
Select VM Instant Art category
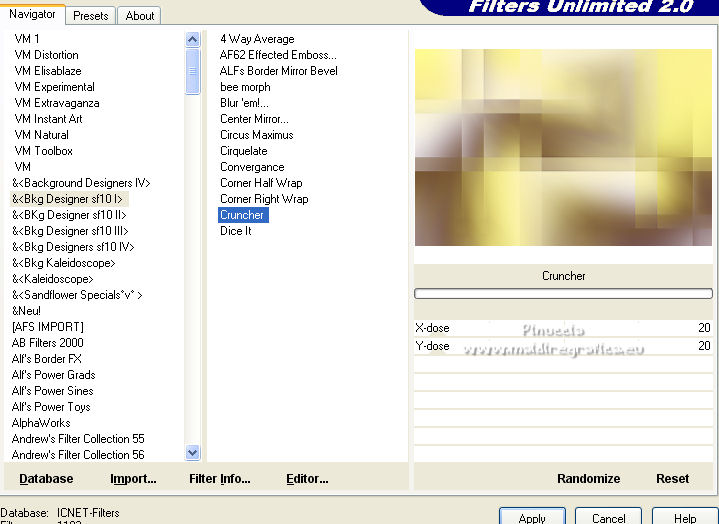tap(48, 119)
